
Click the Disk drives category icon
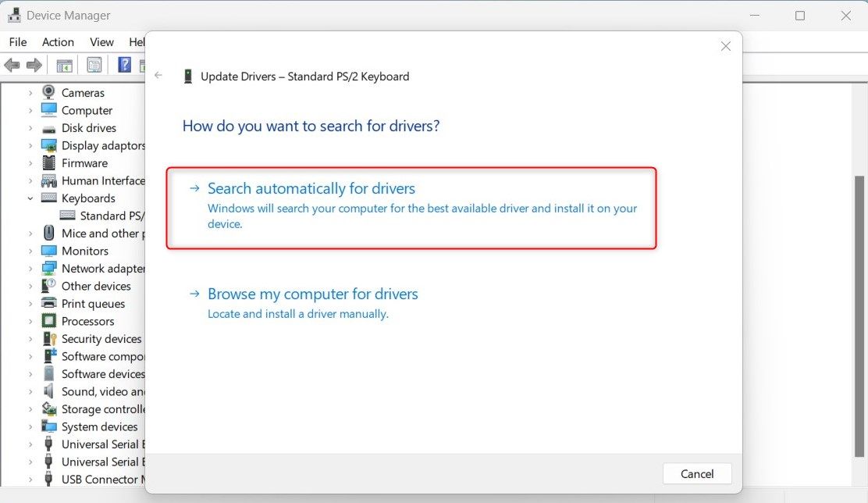click(49, 127)
